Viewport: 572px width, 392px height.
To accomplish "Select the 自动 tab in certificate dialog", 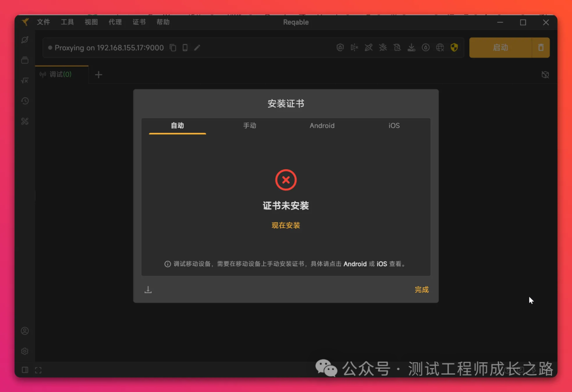I will [x=177, y=126].
